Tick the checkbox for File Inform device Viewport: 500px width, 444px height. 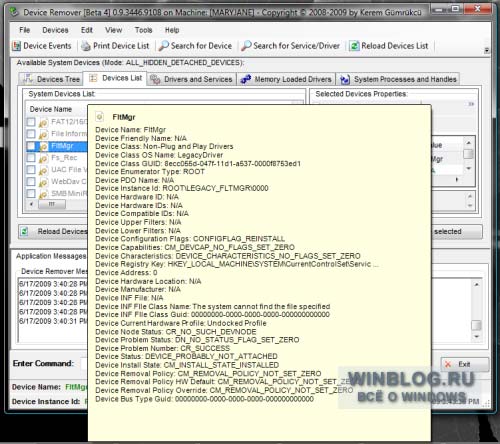(31, 134)
